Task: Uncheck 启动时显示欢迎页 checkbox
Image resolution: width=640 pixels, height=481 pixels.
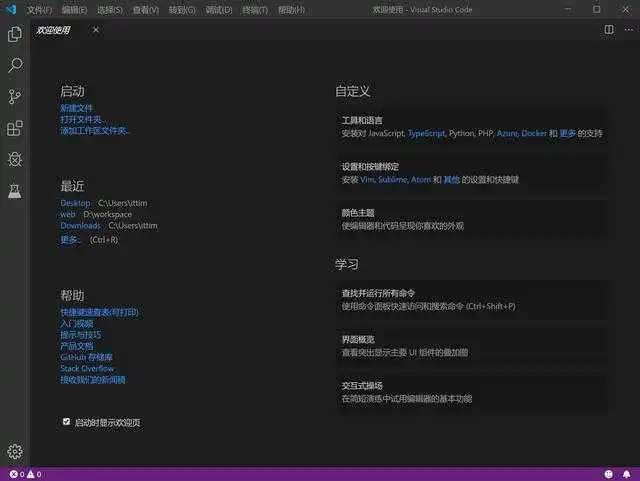Action: click(x=66, y=422)
